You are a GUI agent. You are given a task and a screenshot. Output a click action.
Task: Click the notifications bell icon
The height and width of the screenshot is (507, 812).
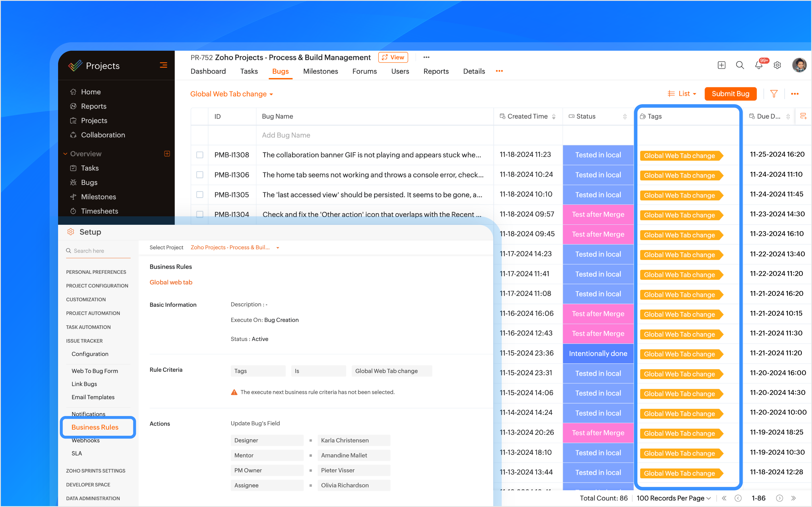(x=758, y=65)
